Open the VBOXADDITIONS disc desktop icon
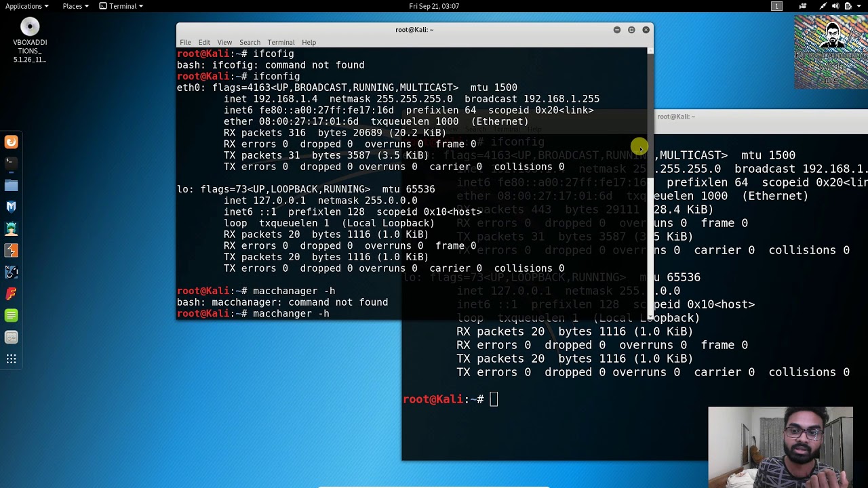The image size is (868, 488). (30, 40)
